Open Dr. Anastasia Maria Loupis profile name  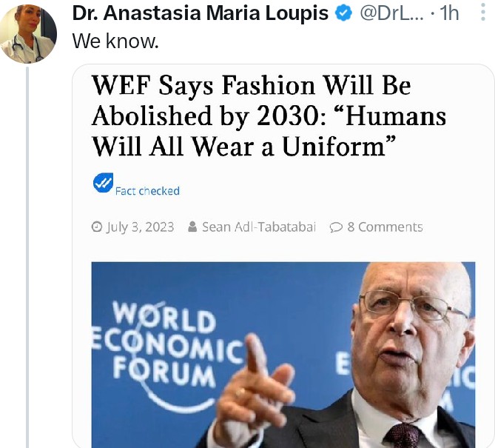(201, 13)
